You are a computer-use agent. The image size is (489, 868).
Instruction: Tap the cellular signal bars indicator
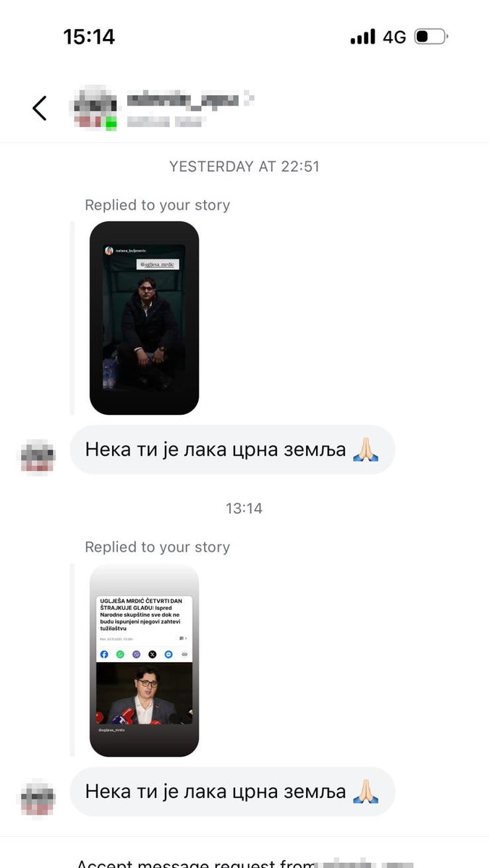click(363, 36)
